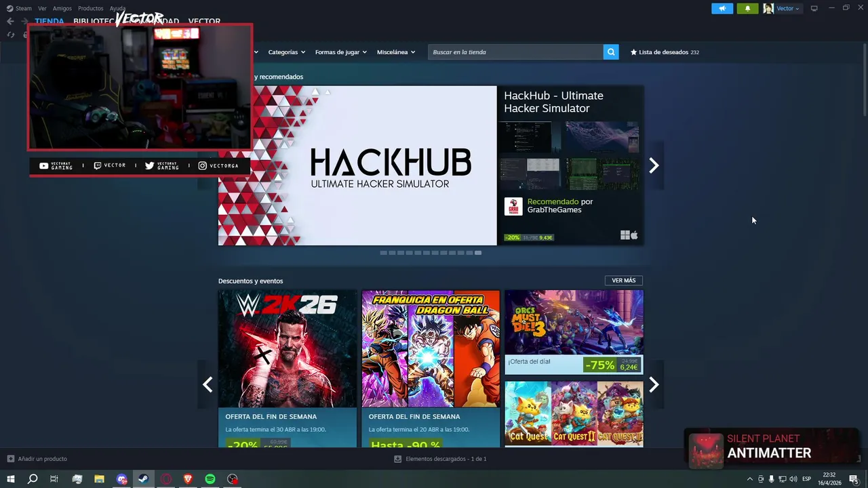Screen dimensions: 868x488
Task: Open the VECTOR profile tab
Action: pos(204,22)
